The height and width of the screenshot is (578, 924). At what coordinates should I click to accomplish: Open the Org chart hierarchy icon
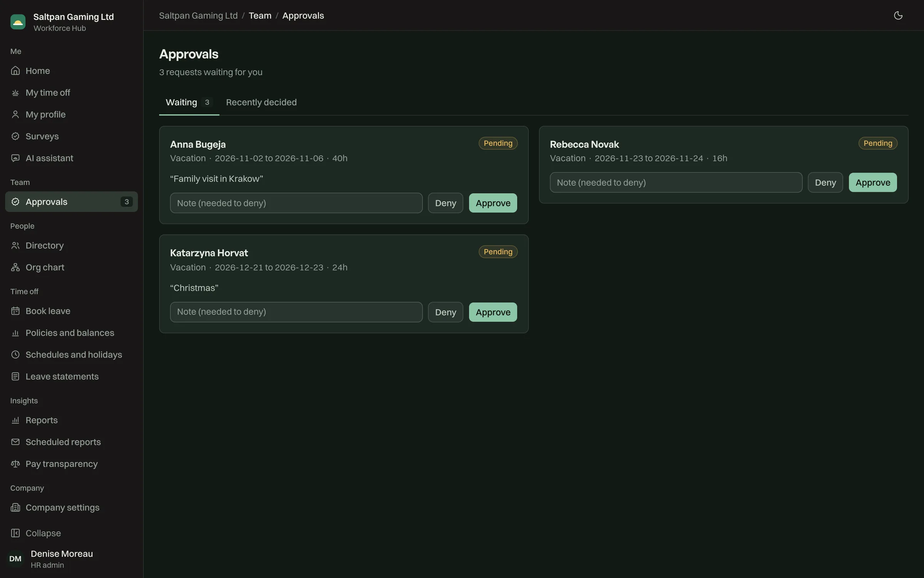click(x=15, y=267)
